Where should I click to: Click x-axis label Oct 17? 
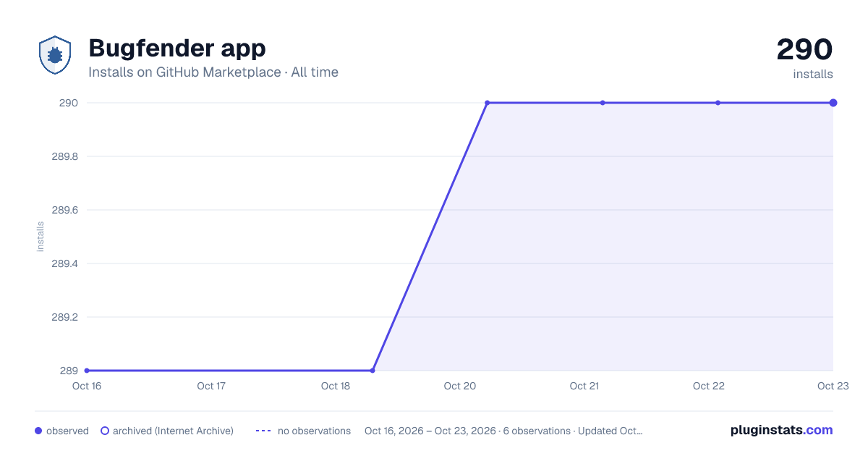[211, 386]
